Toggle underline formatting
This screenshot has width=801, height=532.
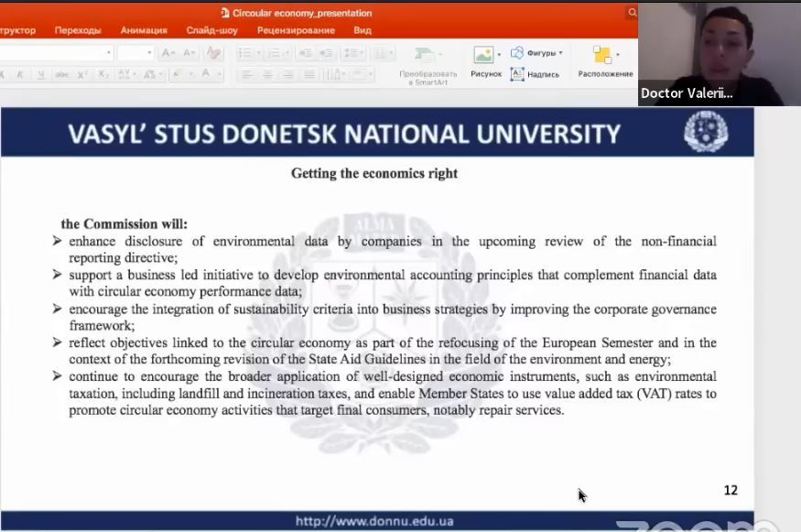point(41,74)
